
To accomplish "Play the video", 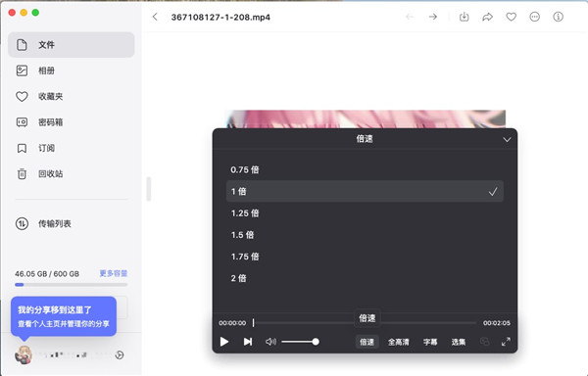I will [x=224, y=342].
